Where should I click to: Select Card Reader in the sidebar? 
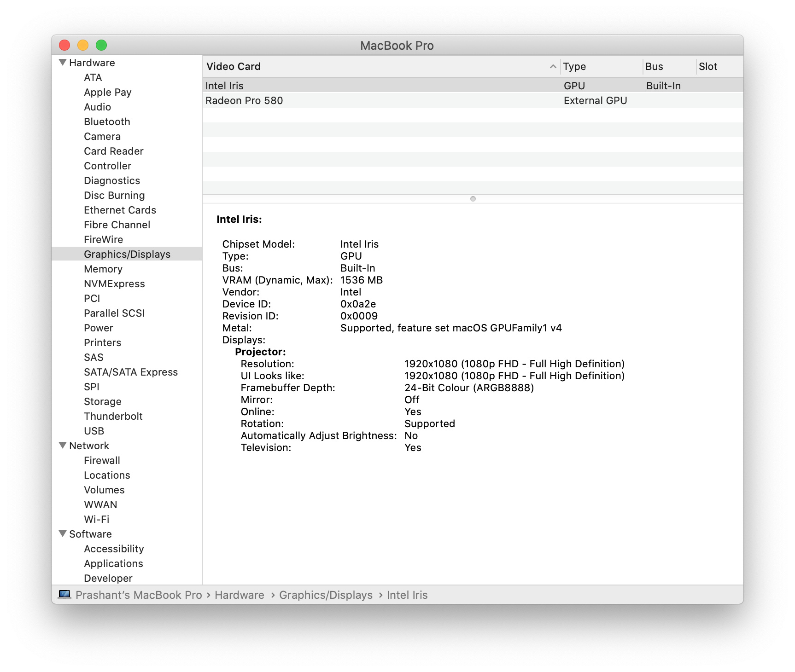point(113,151)
